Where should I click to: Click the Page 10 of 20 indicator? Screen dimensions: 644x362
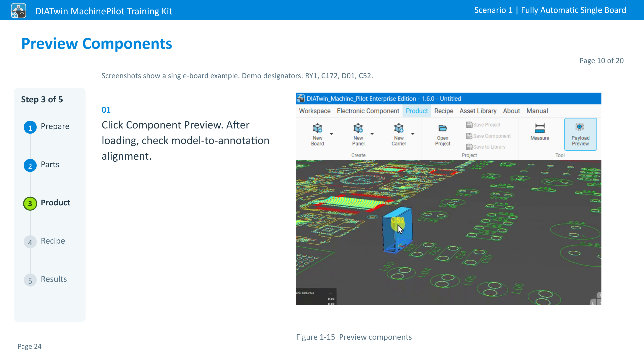tap(601, 61)
